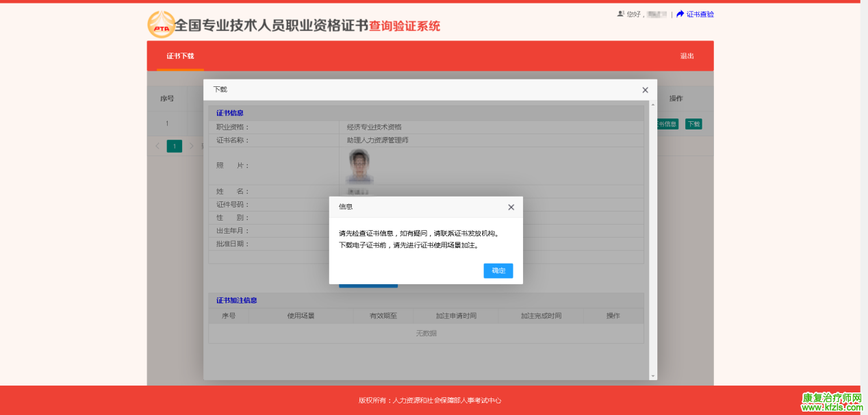868x415 pixels.
Task: Click the 有效期至 column header
Action: [383, 316]
